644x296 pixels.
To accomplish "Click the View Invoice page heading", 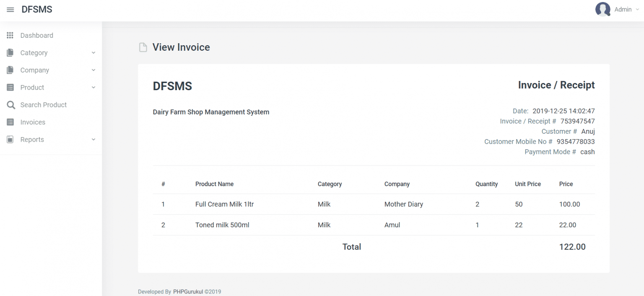I will click(181, 47).
